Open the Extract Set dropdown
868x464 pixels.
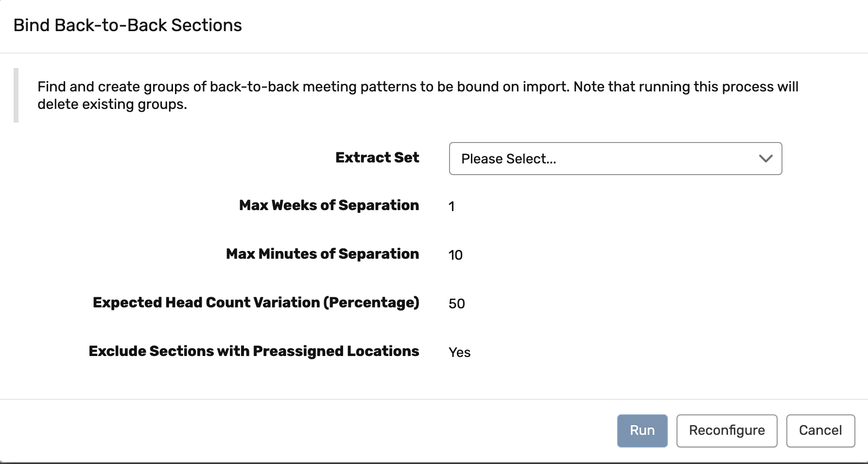(x=615, y=159)
